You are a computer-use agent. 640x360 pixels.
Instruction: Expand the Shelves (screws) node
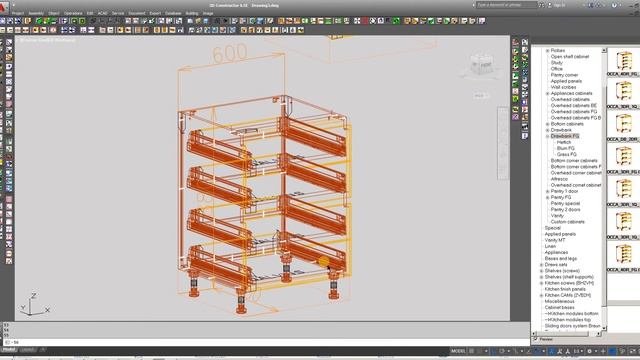tap(542, 271)
